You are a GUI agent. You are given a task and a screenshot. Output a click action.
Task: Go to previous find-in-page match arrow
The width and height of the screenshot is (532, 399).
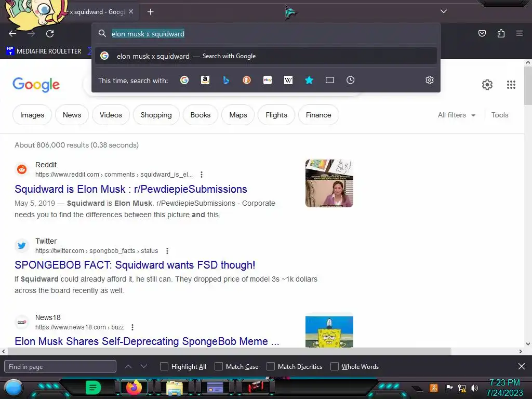click(x=128, y=366)
